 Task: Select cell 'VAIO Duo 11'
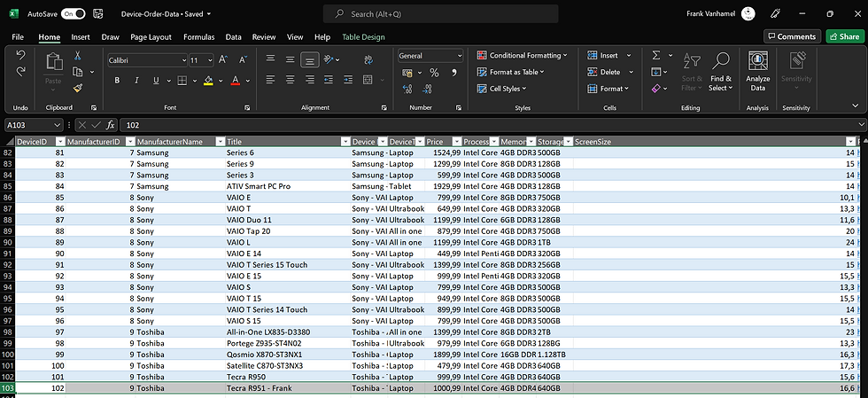(287, 220)
